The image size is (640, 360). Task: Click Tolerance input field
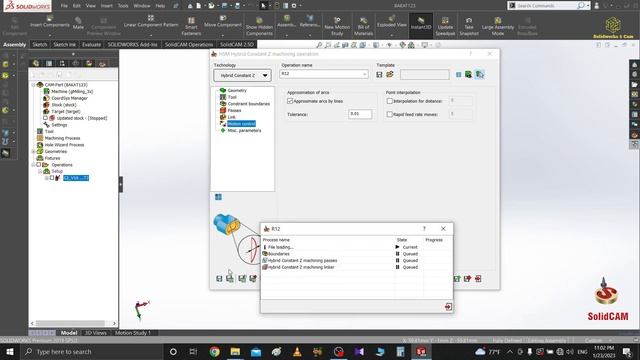click(360, 114)
